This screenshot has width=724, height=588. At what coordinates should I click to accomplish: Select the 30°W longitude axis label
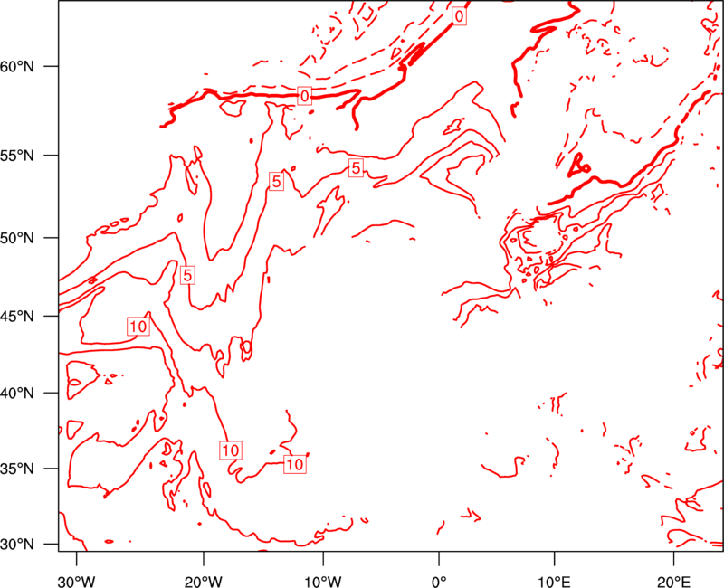point(76,582)
